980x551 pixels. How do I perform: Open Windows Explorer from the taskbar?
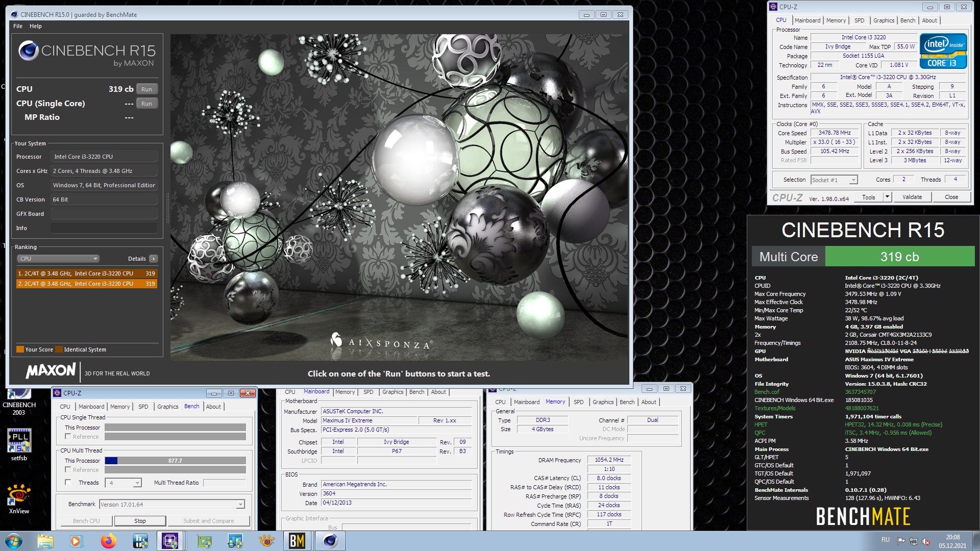[45, 541]
